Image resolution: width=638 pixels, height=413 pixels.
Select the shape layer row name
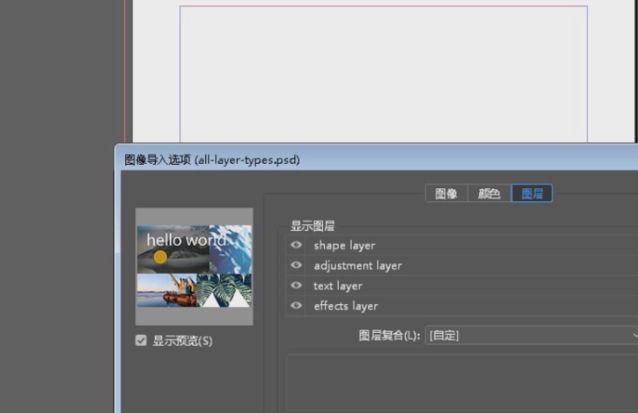coord(344,245)
